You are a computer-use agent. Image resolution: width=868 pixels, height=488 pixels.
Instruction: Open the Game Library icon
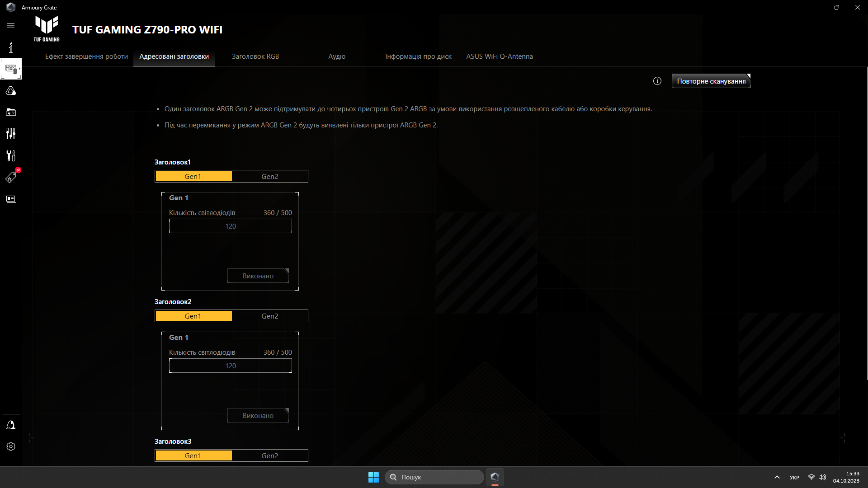point(11,112)
